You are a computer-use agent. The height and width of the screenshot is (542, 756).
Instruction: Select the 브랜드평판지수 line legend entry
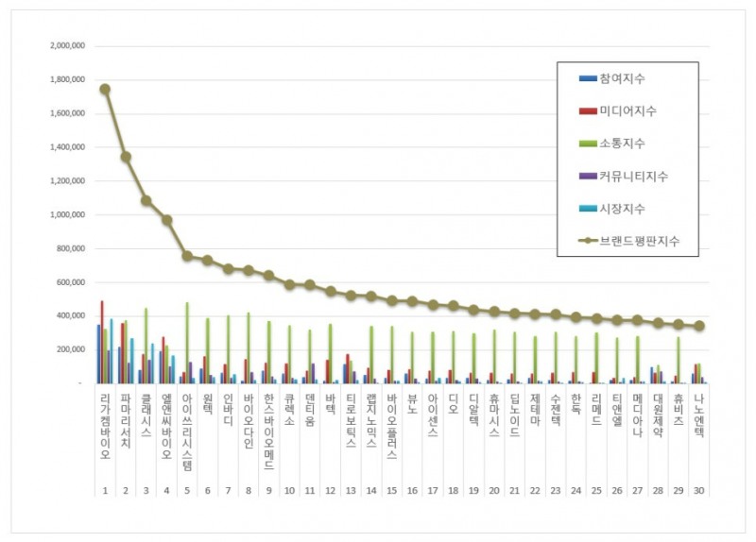click(628, 241)
